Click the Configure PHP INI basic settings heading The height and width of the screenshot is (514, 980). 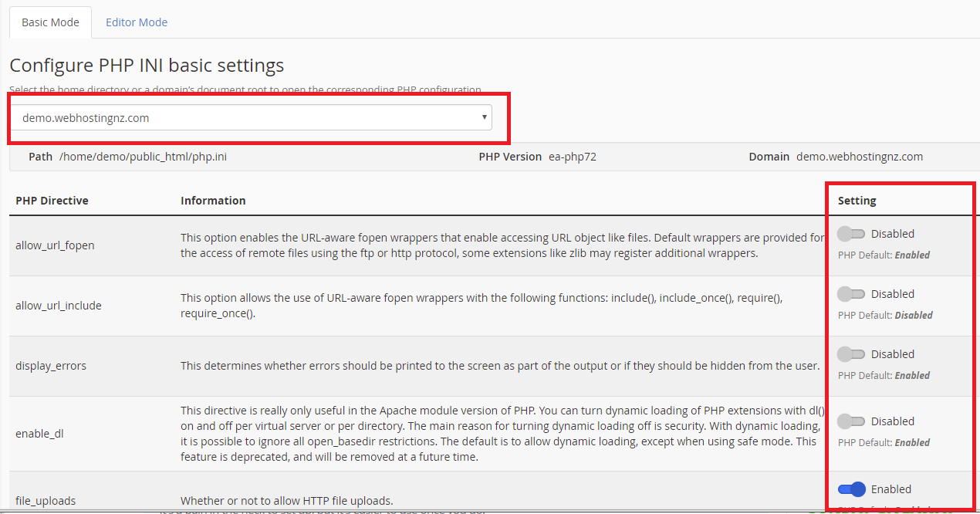pos(147,65)
